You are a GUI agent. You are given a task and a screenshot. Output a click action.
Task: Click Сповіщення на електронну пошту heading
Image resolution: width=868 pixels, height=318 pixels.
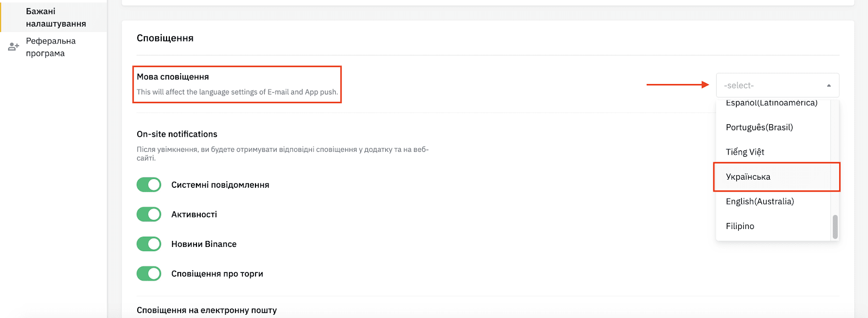(x=207, y=310)
